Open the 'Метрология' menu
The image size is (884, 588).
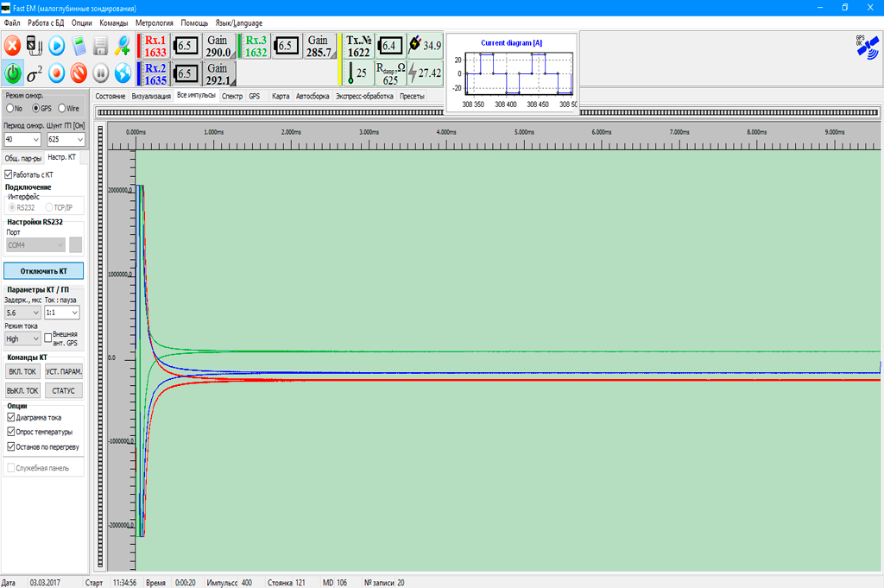[154, 22]
